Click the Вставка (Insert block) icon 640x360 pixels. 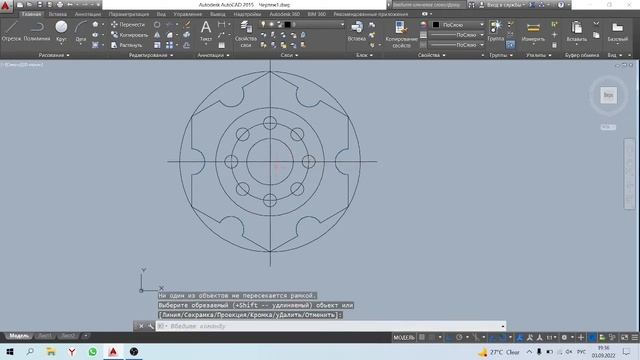click(357, 31)
